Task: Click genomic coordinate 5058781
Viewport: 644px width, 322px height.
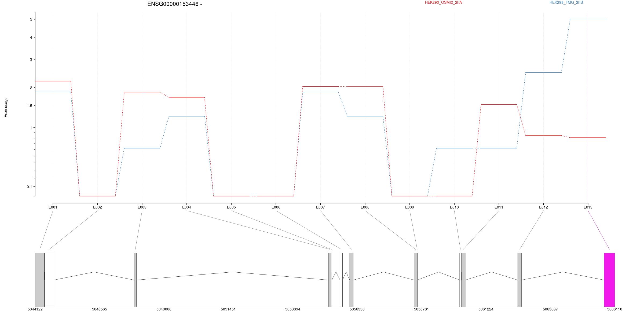Action: [422, 309]
